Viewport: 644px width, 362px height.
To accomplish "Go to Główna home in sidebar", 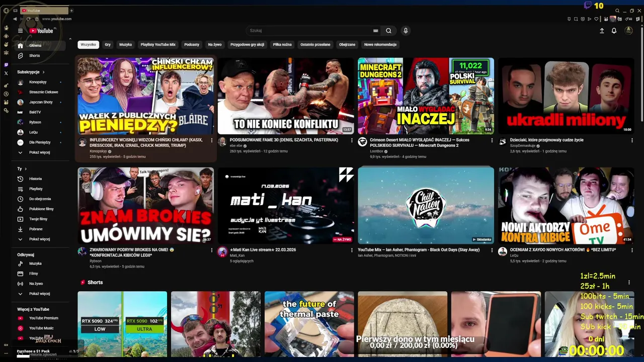I will (40, 46).
